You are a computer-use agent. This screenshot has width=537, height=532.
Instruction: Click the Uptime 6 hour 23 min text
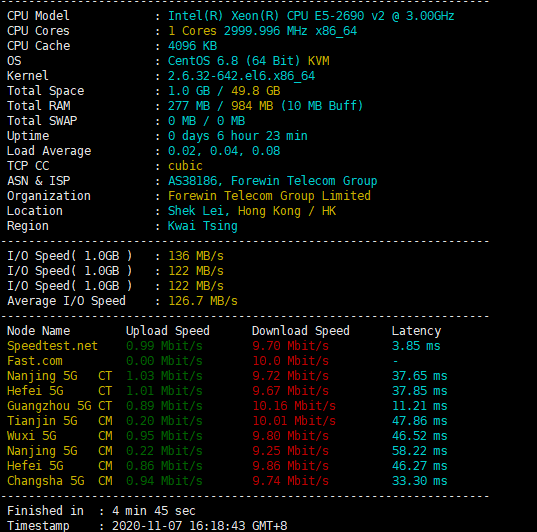[x=262, y=136]
